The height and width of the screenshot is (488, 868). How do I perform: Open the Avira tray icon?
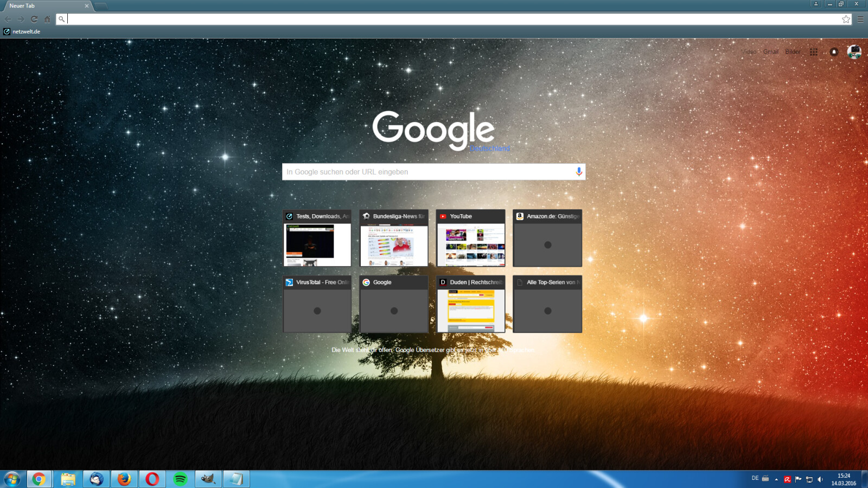pos(787,479)
